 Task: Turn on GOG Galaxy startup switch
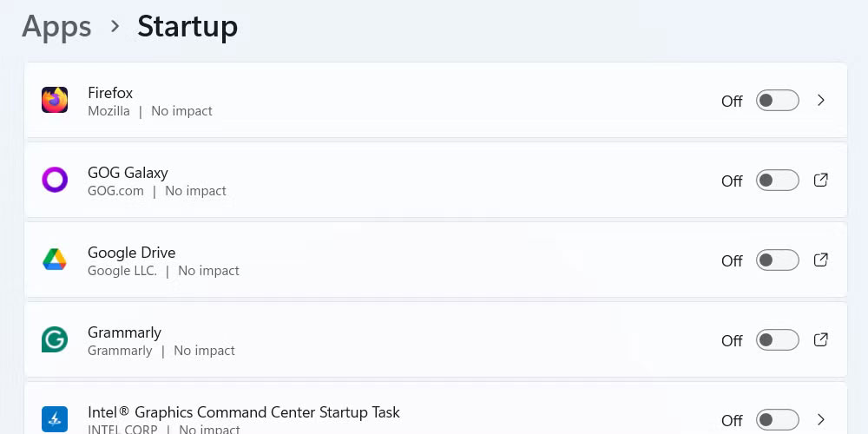[x=777, y=181]
